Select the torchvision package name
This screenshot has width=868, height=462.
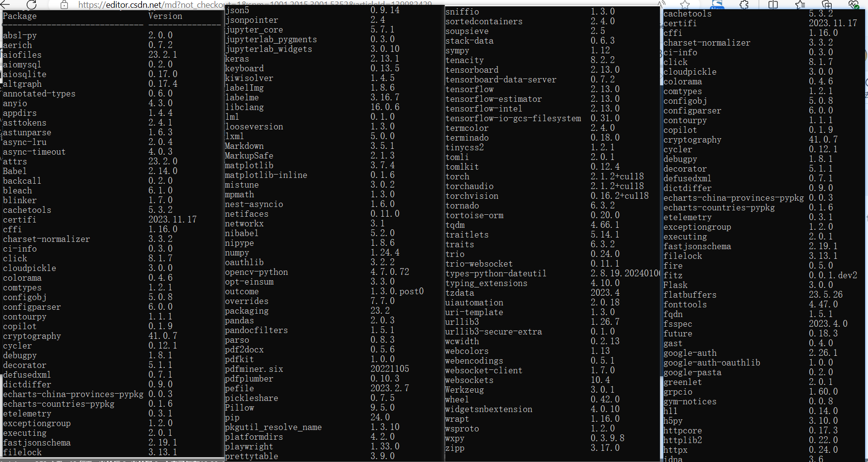(x=472, y=196)
